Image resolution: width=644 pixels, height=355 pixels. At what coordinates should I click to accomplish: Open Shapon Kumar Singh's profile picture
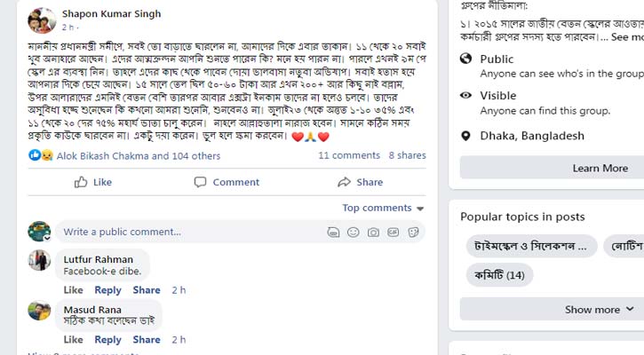coord(42,20)
